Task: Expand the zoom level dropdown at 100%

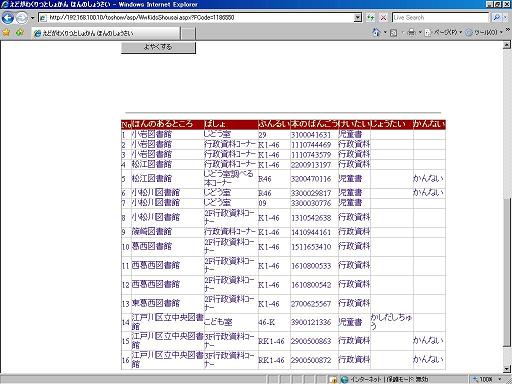Action: 500,379
